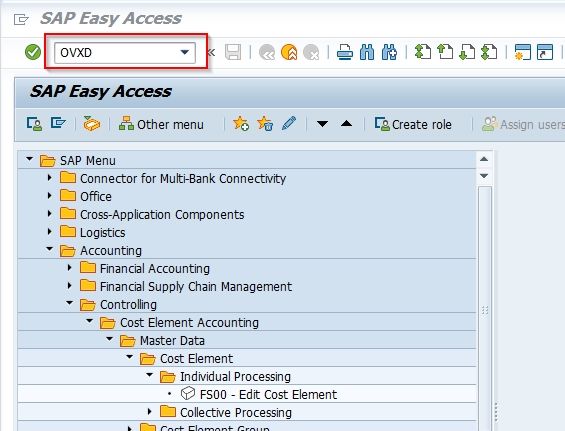565x431 pixels.
Task: Click the Master Data folder label
Action: click(x=172, y=341)
